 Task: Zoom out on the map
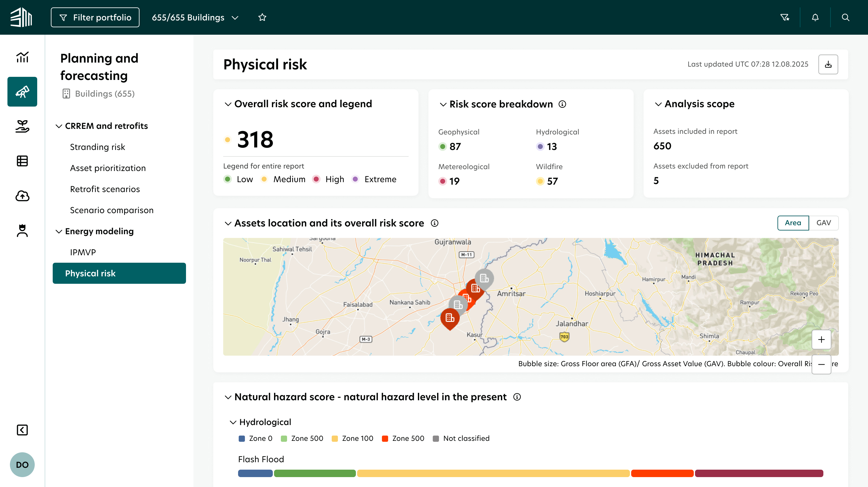[x=821, y=364]
